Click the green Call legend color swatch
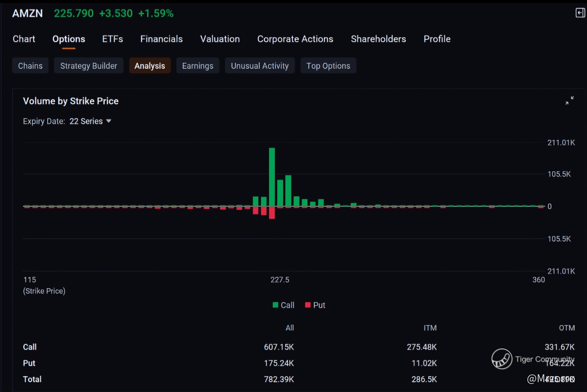This screenshot has height=392, width=587. tap(275, 305)
